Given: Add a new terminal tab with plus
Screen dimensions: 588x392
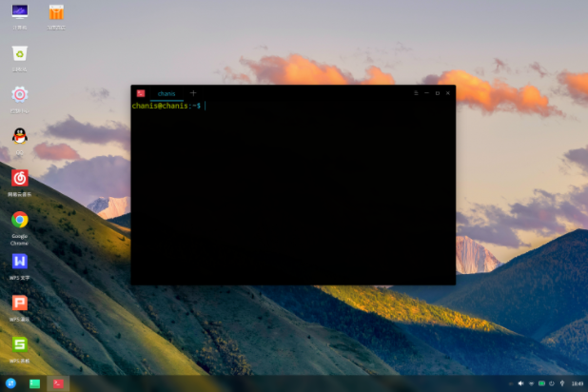Looking at the screenshot, I should pyautogui.click(x=193, y=93).
